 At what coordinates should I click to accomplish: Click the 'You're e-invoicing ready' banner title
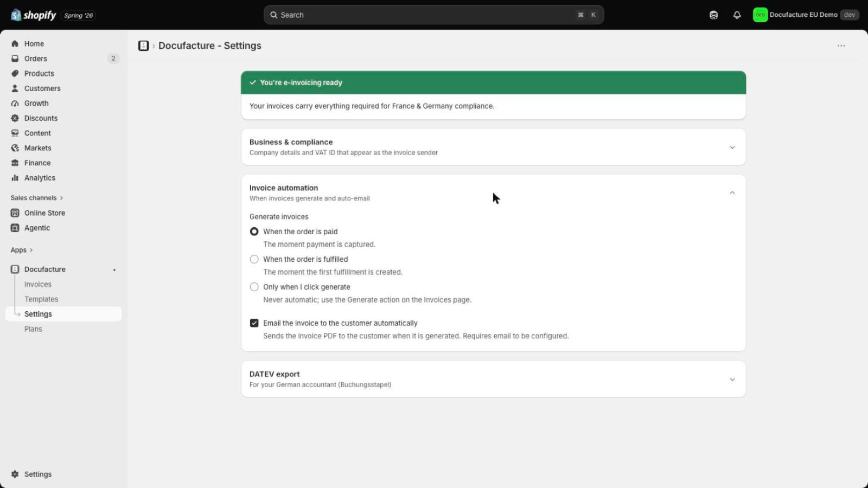(301, 82)
